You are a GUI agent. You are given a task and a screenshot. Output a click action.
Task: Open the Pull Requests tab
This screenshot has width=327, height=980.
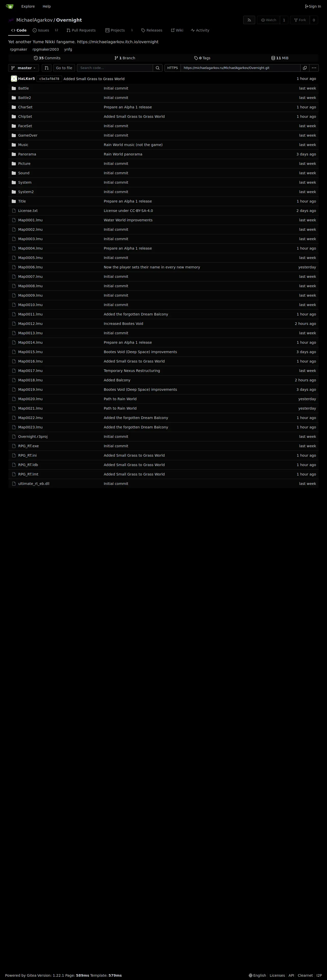point(81,31)
